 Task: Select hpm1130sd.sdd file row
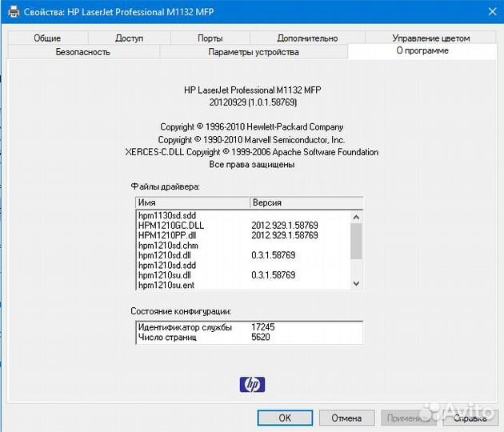pyautogui.click(x=243, y=215)
